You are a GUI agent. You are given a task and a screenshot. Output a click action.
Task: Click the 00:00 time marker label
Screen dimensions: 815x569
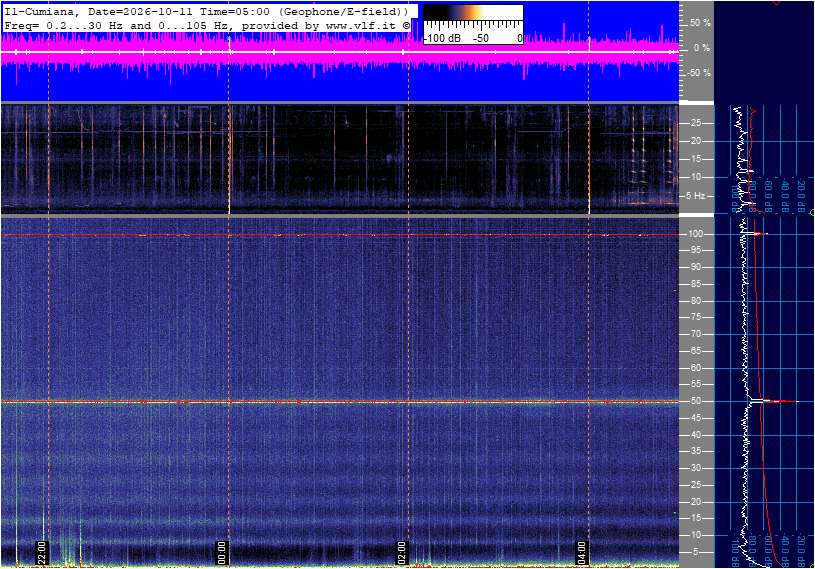pos(221,552)
